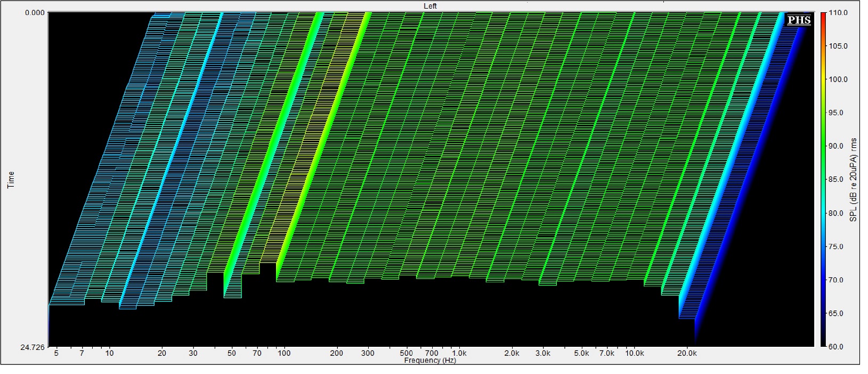Select the "SPL (dB re 20uPA) rms" label

[854, 179]
